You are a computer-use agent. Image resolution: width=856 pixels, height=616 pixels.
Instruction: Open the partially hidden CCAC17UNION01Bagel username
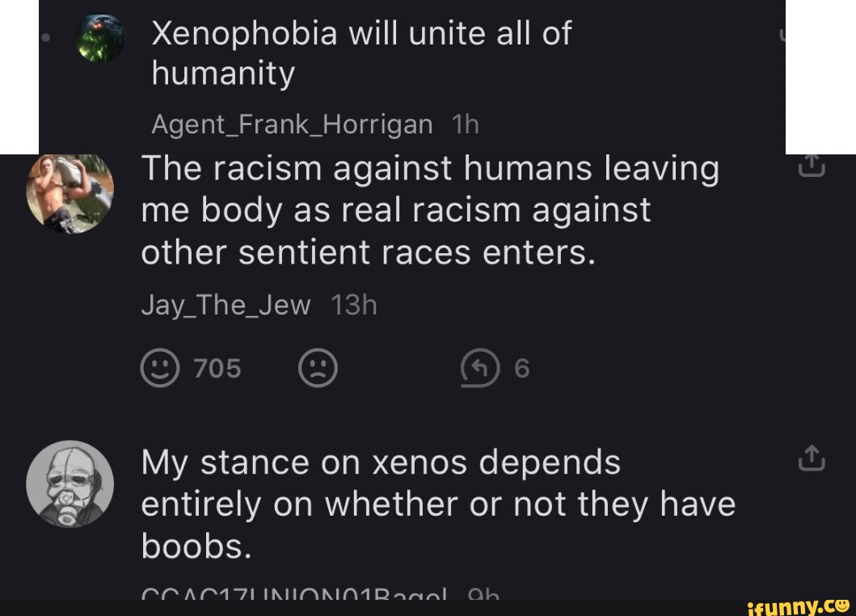pos(293,596)
